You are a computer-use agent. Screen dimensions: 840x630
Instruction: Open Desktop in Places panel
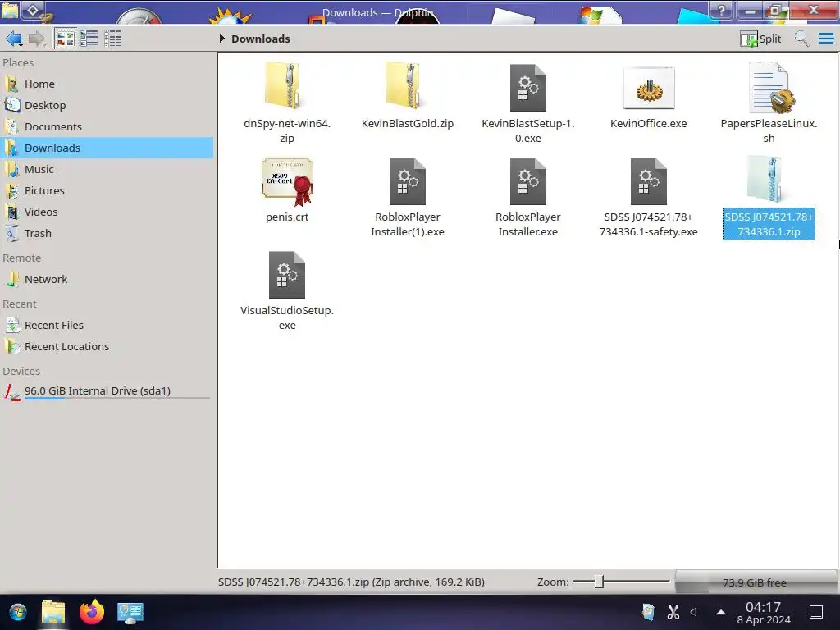click(x=107, y=106)
